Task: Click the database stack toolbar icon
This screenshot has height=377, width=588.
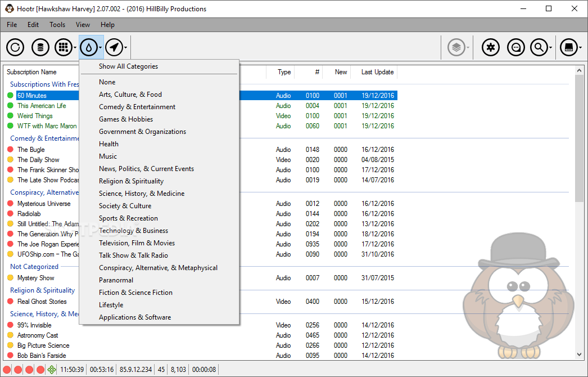Action: click(x=40, y=47)
